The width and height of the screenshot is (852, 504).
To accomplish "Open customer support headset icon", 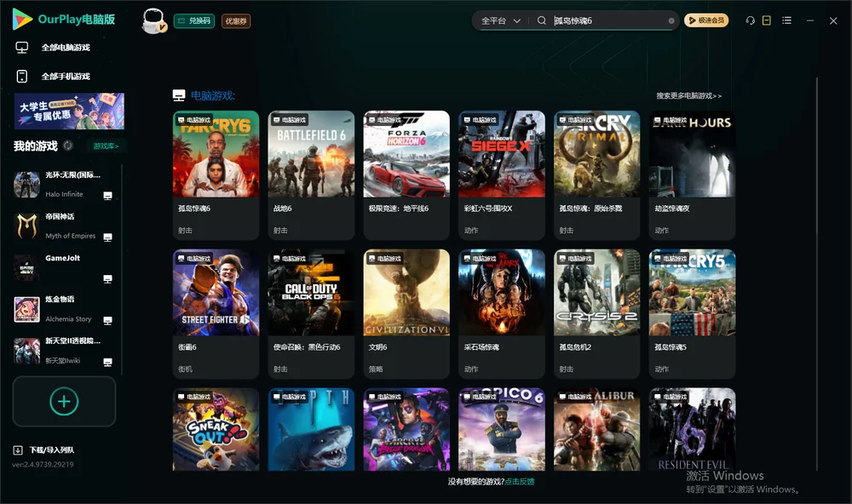I will 751,20.
